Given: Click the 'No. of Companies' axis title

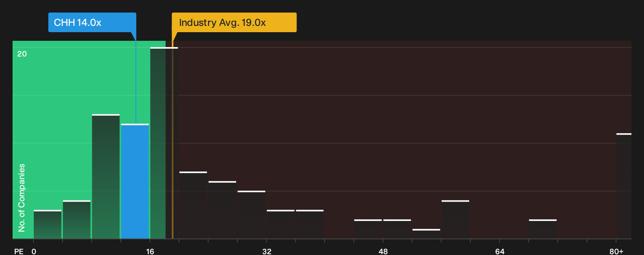Looking at the screenshot, I should pos(22,198).
